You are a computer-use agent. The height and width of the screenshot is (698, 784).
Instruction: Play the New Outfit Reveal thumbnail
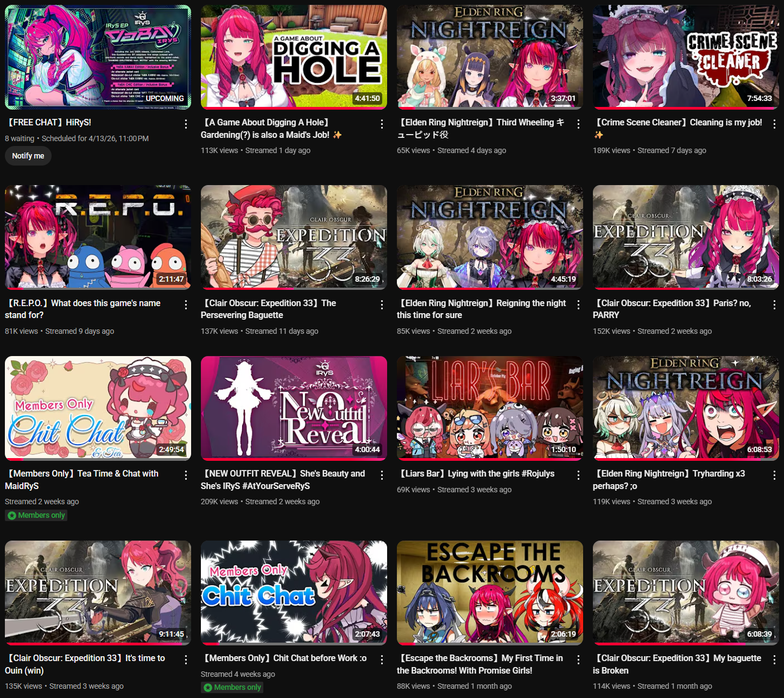[294, 408]
